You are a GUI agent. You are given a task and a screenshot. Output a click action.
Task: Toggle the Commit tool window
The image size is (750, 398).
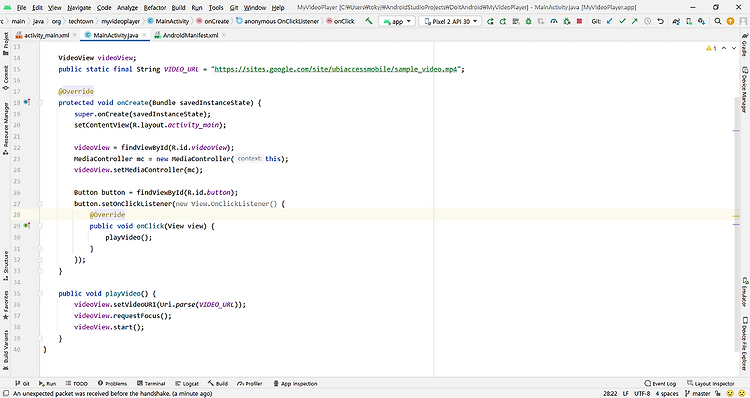[x=5, y=78]
